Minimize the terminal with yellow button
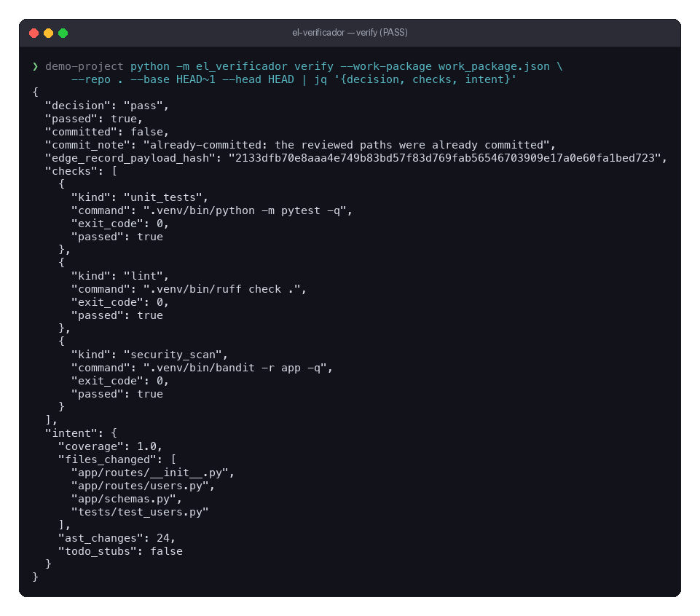 click(48, 33)
